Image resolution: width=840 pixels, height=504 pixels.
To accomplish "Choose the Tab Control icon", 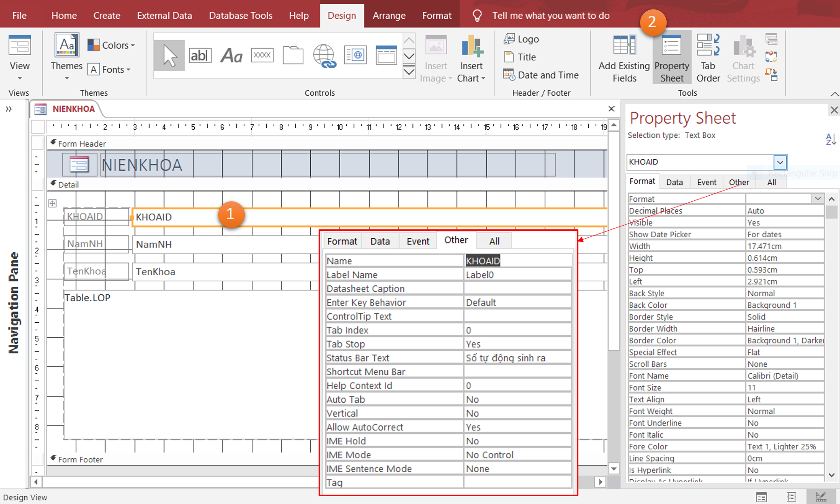I will coord(293,56).
